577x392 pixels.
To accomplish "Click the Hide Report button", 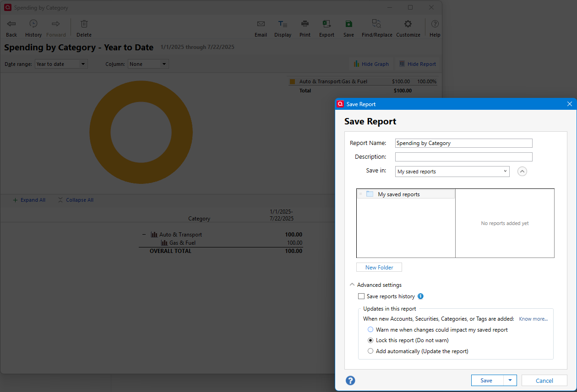I will [417, 64].
